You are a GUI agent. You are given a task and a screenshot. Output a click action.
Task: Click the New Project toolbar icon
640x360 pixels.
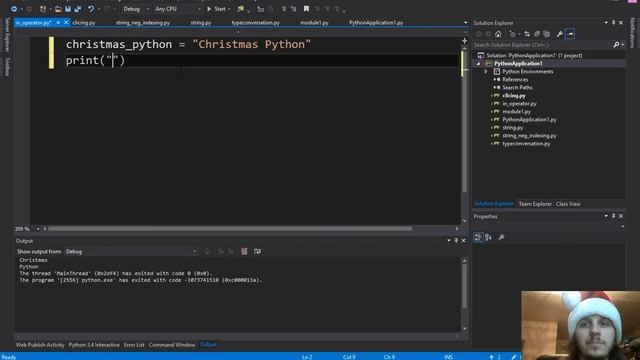(43, 9)
